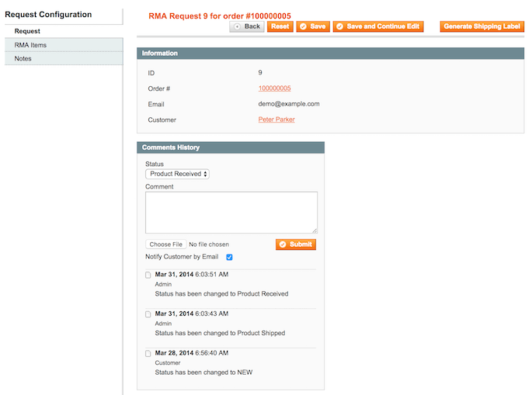Select the Mar 28 customer comment checkbox

pyautogui.click(x=148, y=353)
